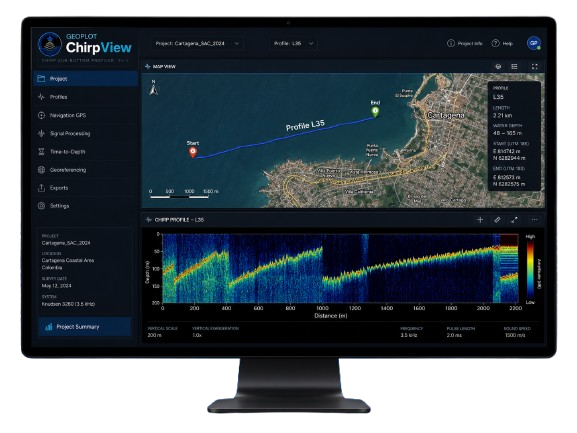Viewport: 577px width, 433px height.
Task: Click the Georeferencing globe icon
Action: (x=41, y=170)
